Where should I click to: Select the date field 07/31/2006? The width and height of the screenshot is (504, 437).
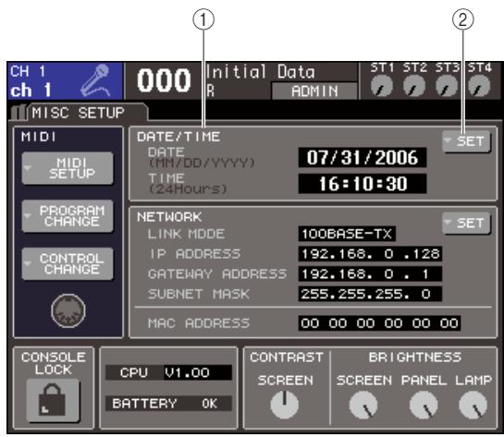[363, 158]
